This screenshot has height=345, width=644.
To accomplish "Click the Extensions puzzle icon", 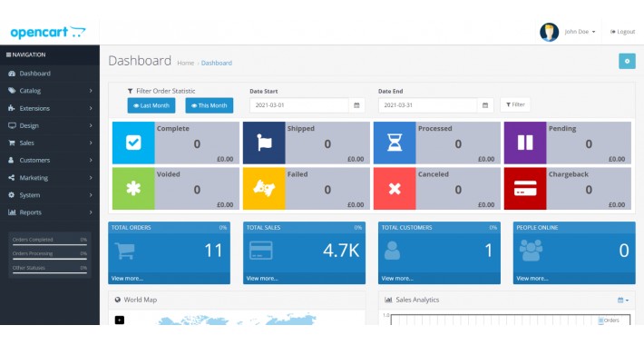I will tap(12, 108).
